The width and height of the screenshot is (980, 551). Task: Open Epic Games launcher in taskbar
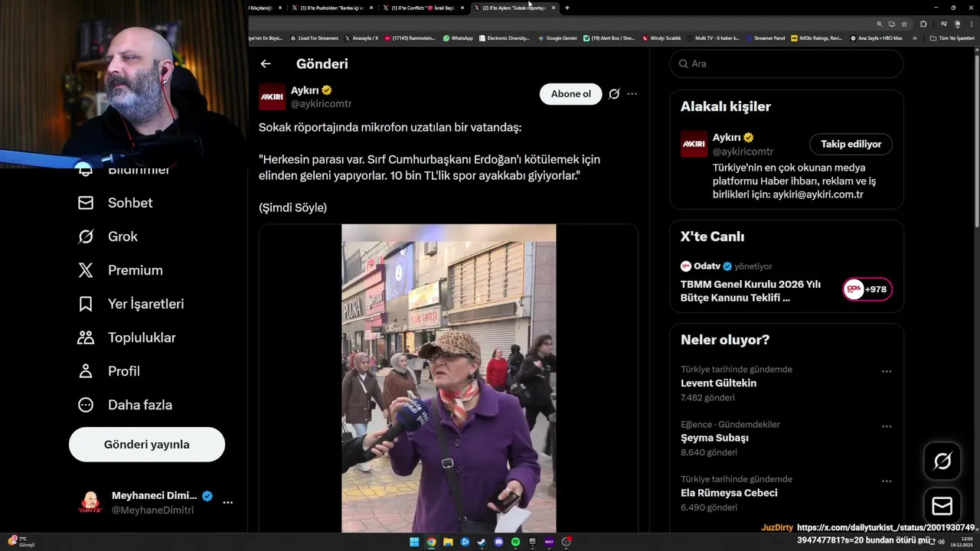pos(532,542)
